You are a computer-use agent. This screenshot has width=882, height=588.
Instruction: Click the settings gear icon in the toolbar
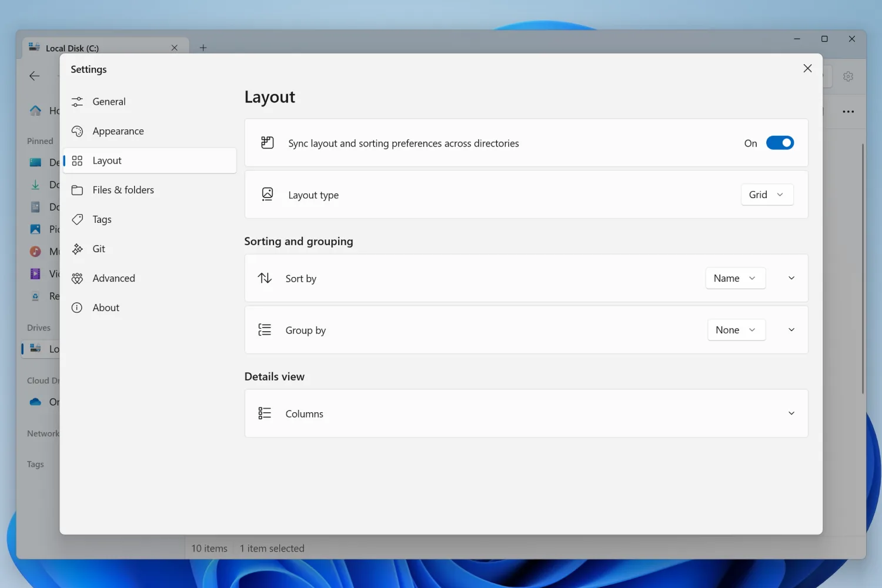pyautogui.click(x=848, y=76)
